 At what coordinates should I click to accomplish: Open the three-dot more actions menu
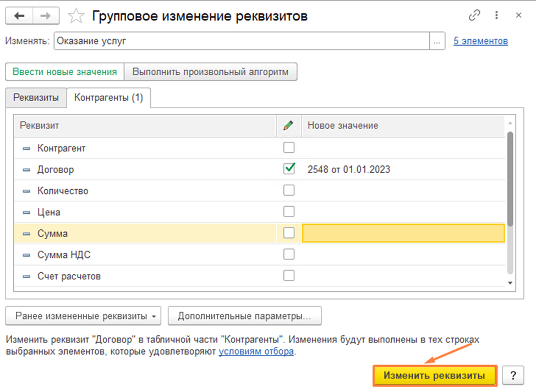[497, 16]
